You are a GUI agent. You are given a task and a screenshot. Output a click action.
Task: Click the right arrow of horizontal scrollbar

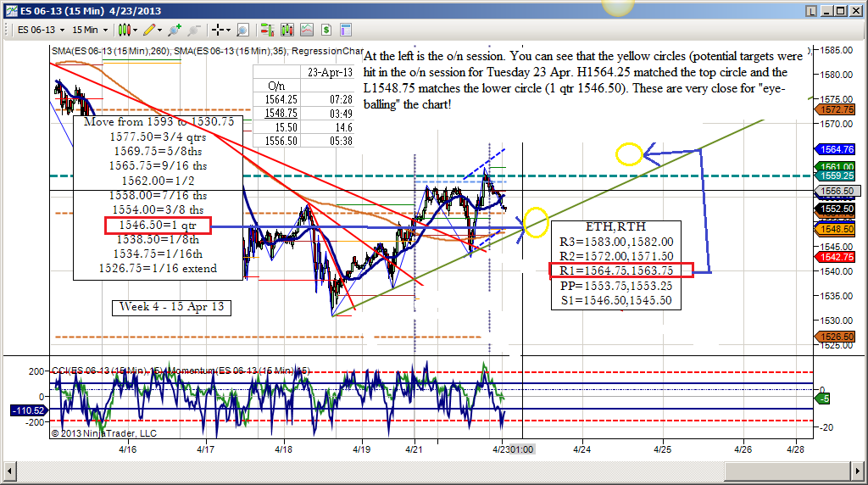858,471
